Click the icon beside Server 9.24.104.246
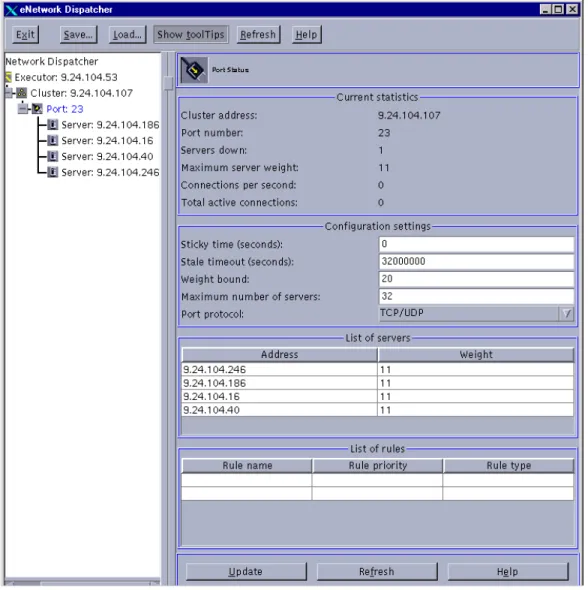This screenshot has height=590, width=588. click(x=53, y=172)
